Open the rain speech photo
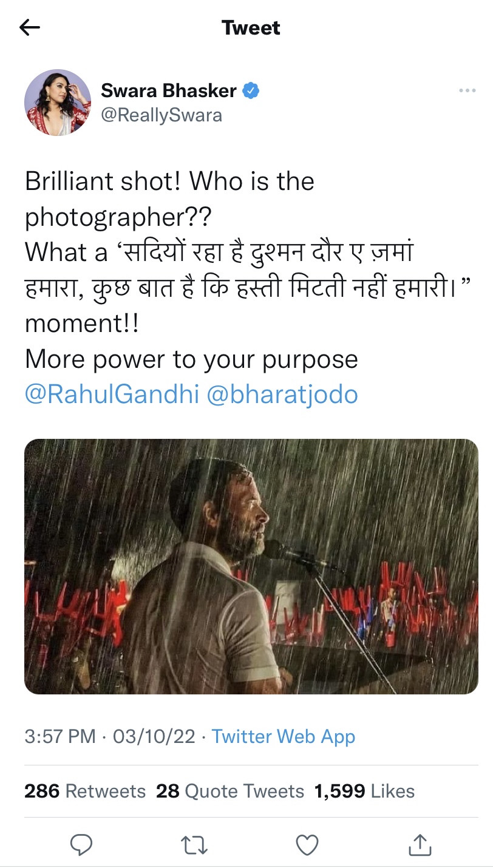493x868 pixels. 251,566
